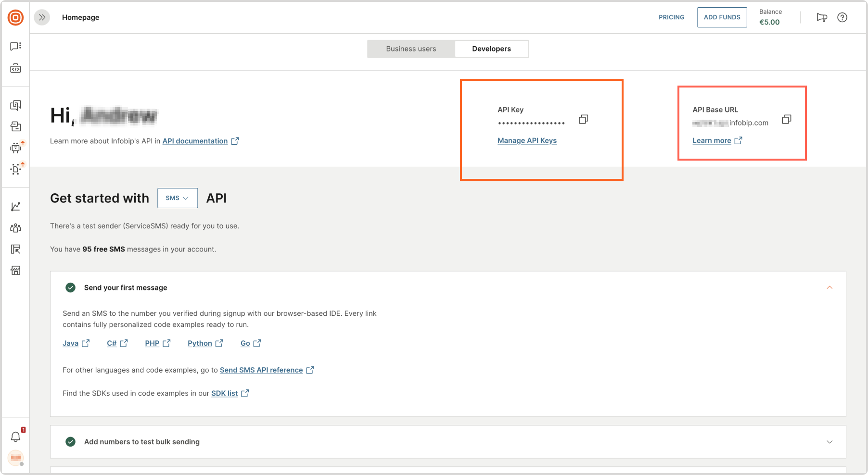This screenshot has width=868, height=475.
Task: Expand Add numbers to test bulk sending
Action: point(830,442)
